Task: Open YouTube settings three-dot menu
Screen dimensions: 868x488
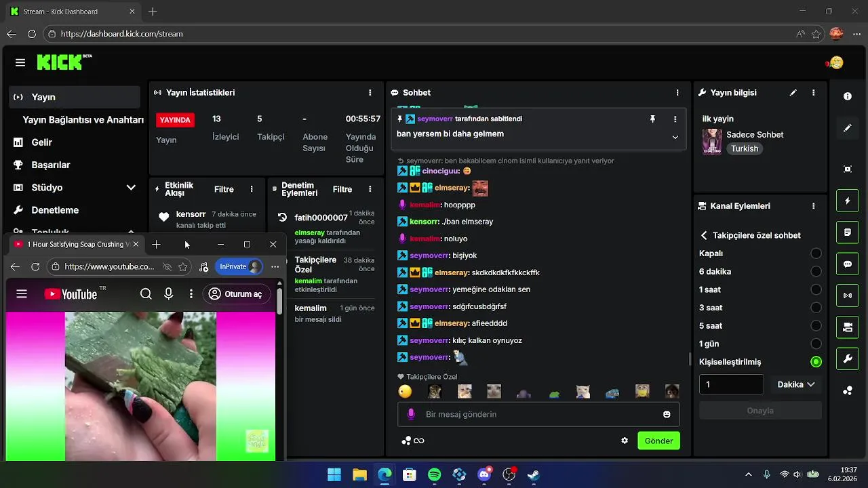Action: [192, 293]
